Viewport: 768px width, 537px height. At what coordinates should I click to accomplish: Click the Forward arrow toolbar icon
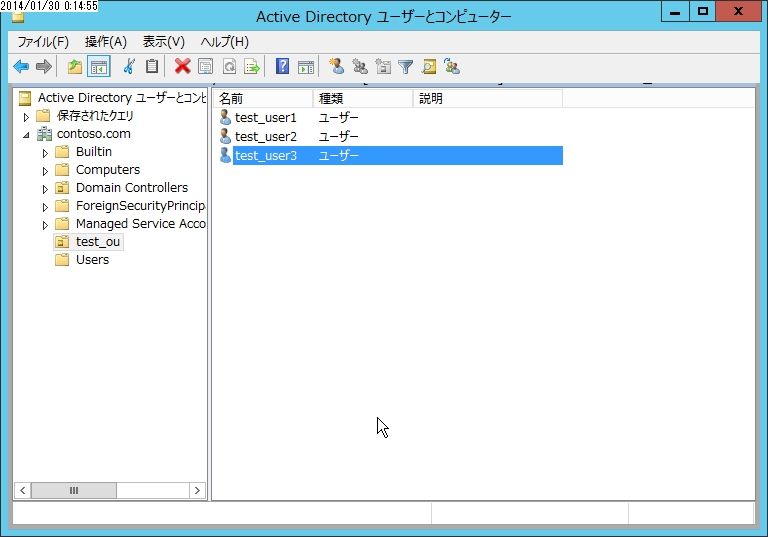[44, 66]
